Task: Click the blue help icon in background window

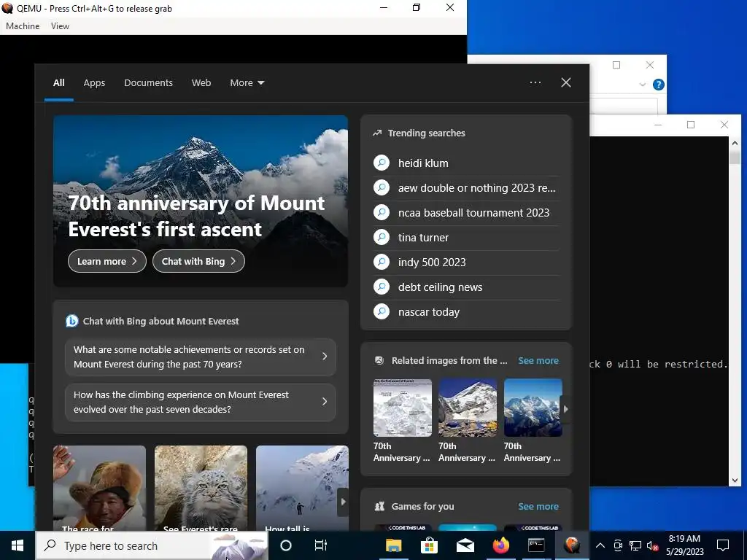Action: click(x=659, y=85)
